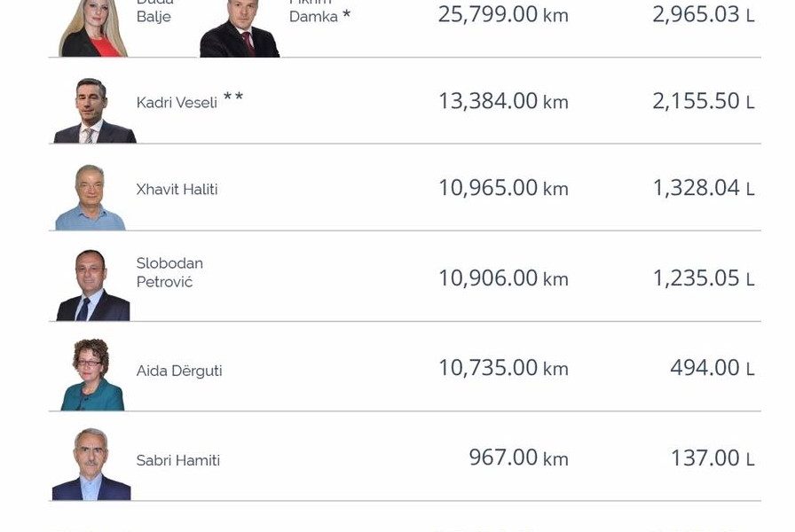The width and height of the screenshot is (795, 532).
Task: Click the 494.00 L fuel value
Action: pyautogui.click(x=712, y=368)
